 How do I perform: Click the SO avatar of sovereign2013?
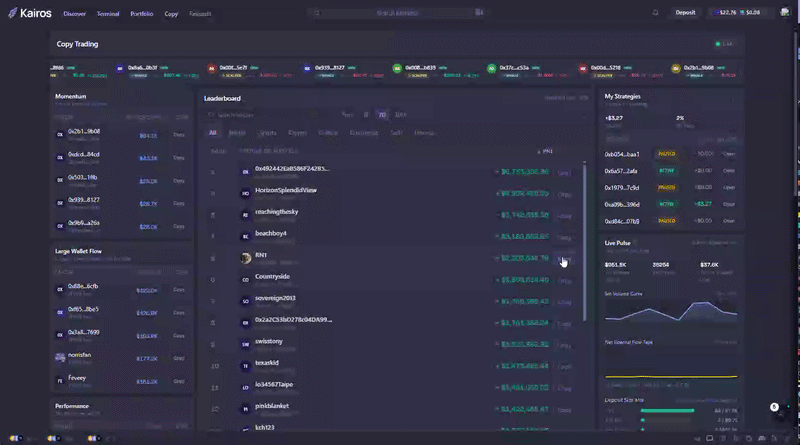(x=245, y=301)
